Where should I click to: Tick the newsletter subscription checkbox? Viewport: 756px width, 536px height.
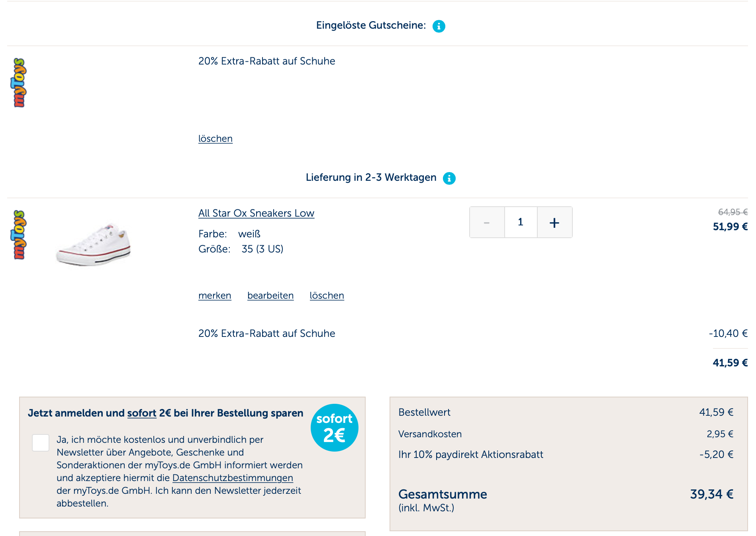click(41, 443)
